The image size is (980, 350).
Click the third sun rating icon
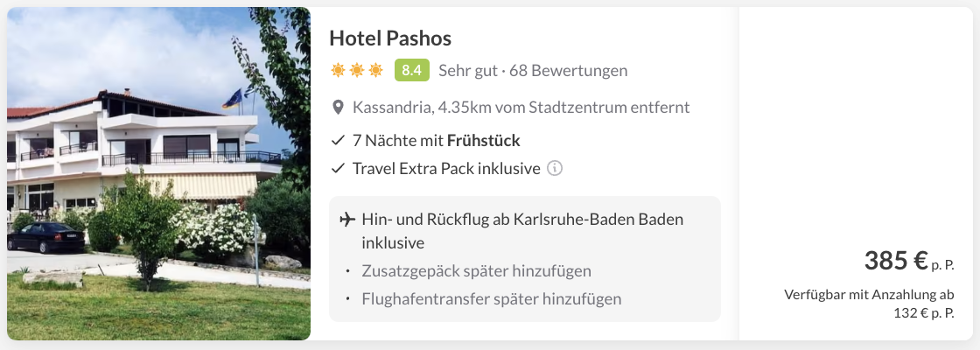click(375, 71)
